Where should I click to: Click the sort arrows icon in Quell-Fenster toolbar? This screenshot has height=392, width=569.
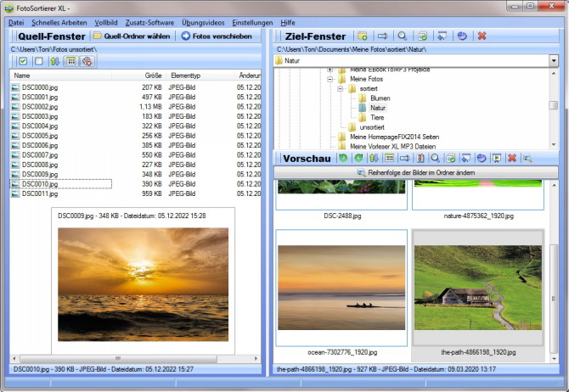click(55, 61)
